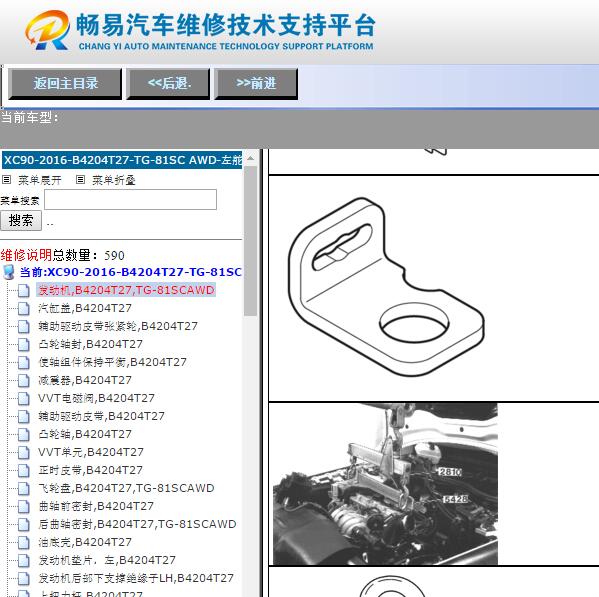Image resolution: width=599 pixels, height=597 pixels.
Task: Click document icon beside 曲轴前密封,B4204T27
Action: (24, 507)
